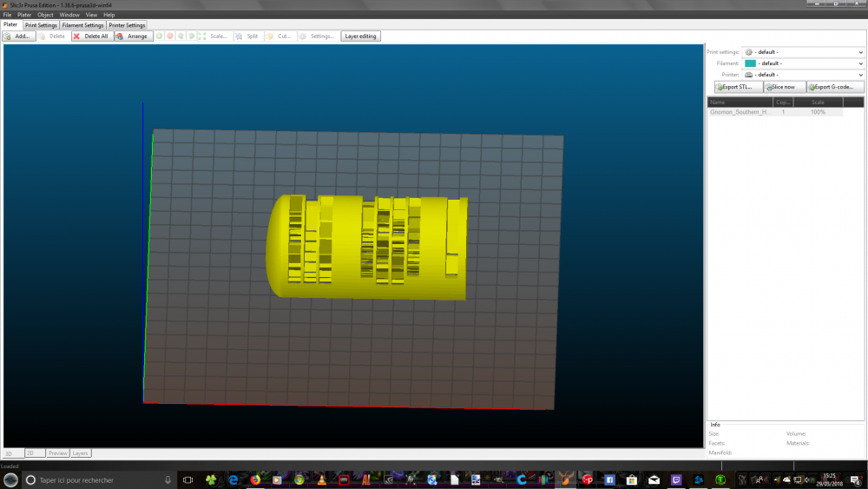This screenshot has width=868, height=489.
Task: Click the taskbar microphone search icon
Action: pyautogui.click(x=168, y=479)
